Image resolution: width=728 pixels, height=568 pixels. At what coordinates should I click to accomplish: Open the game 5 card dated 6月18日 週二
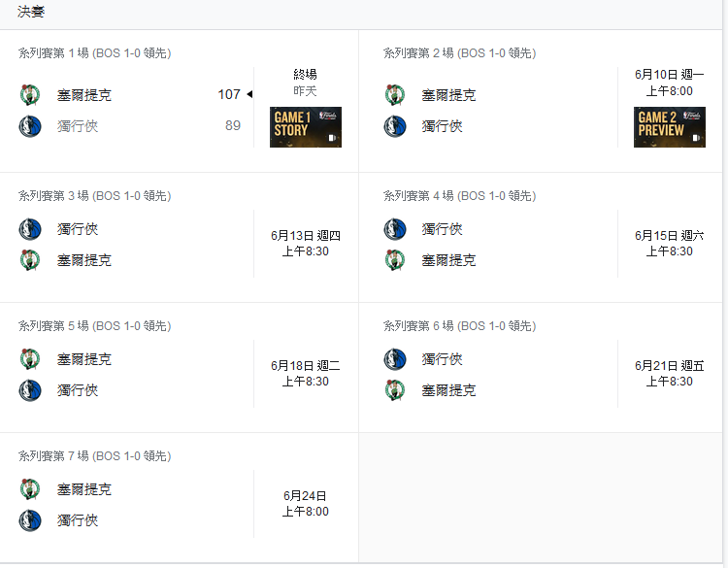(x=180, y=367)
